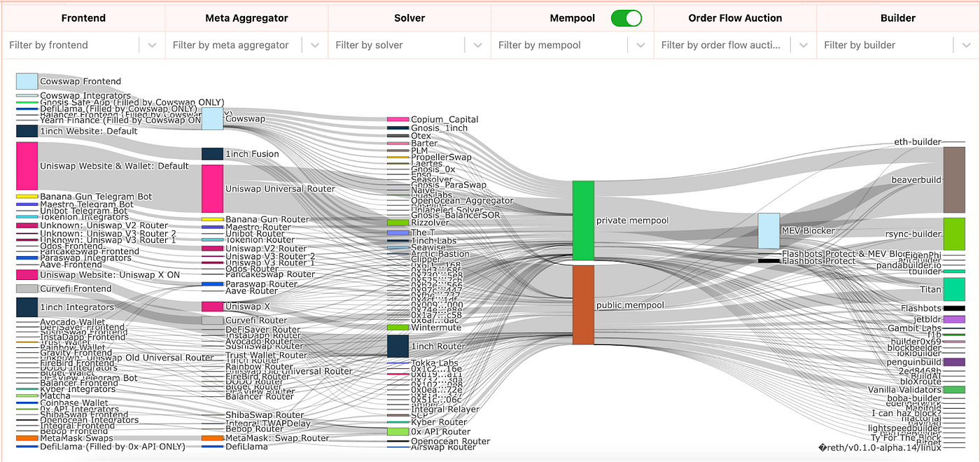Click the purple penguinbuild node
980x462 pixels.
(954, 362)
